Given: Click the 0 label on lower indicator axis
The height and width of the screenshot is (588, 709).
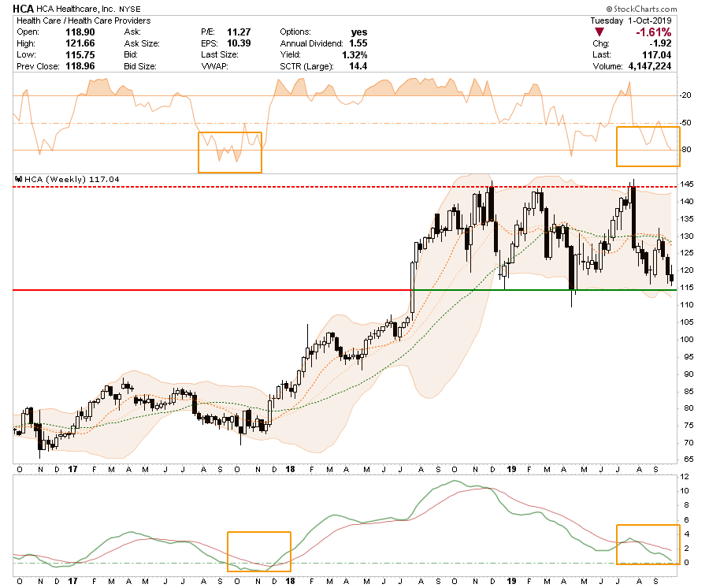Looking at the screenshot, I should tap(687, 563).
